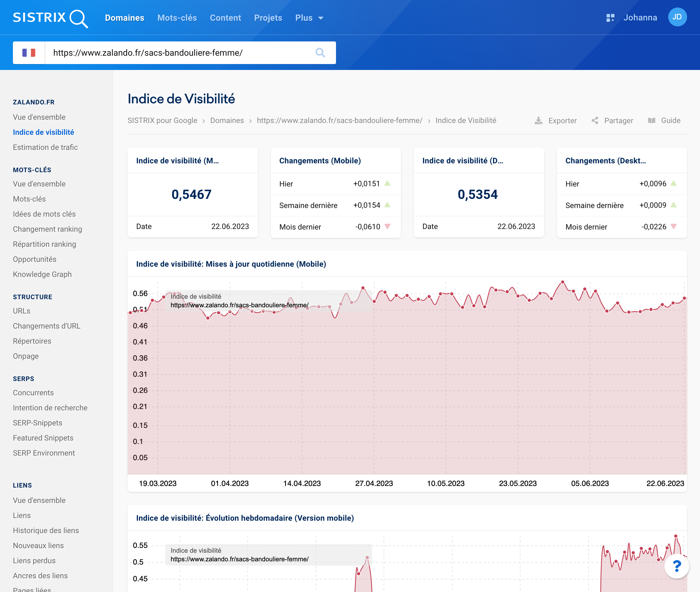The width and height of the screenshot is (700, 592).
Task: Click the Changement ranking sidebar item
Action: 47,229
